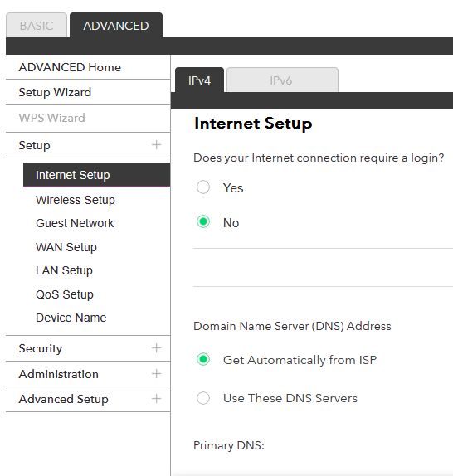This screenshot has height=476, width=453.
Task: Open WAN Setup page
Action: click(66, 247)
